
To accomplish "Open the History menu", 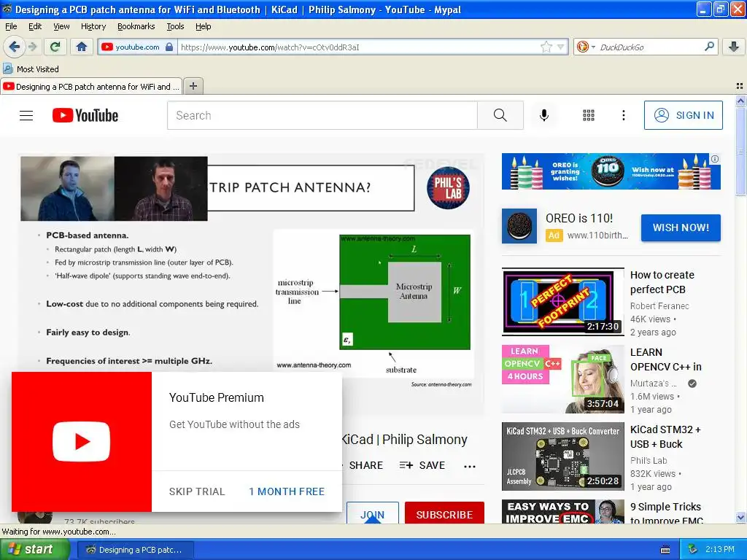I will pos(93,26).
